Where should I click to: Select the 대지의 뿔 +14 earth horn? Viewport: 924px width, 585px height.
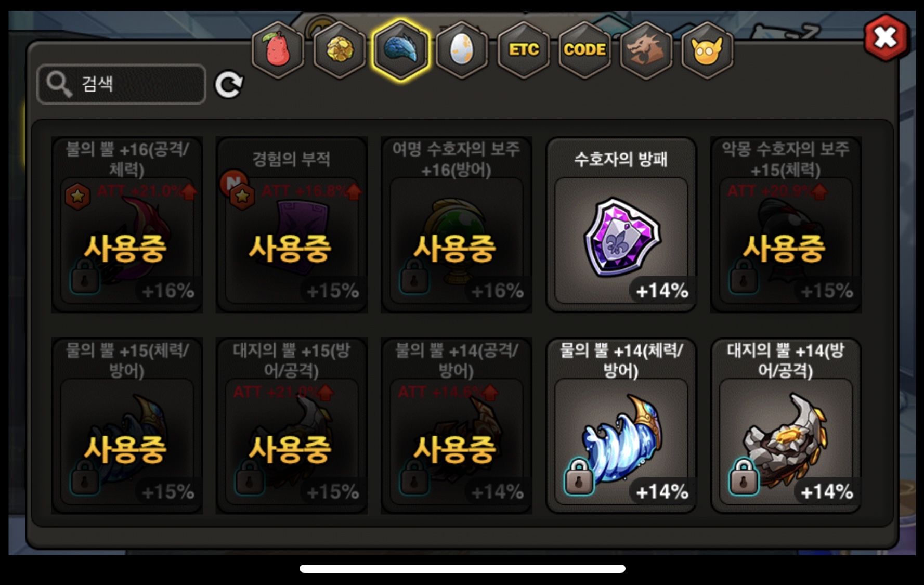point(786,425)
